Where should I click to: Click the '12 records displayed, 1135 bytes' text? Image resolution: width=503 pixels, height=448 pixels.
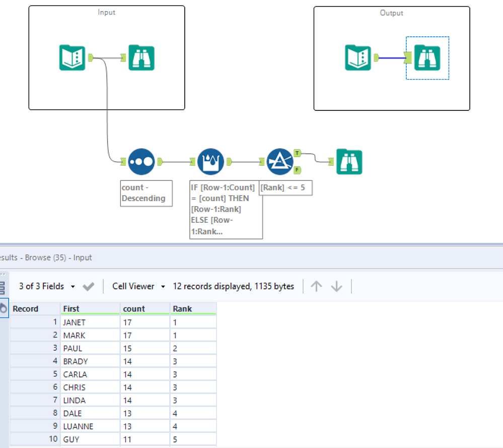pos(233,286)
